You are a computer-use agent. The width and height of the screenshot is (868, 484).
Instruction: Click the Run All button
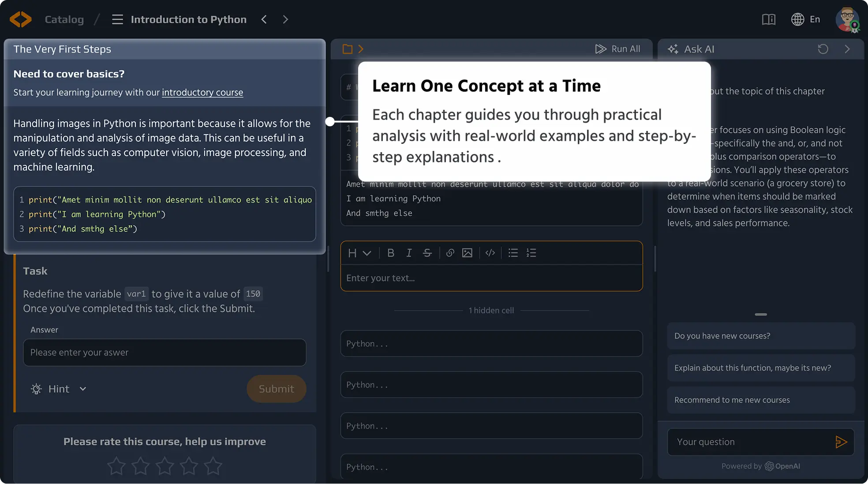[617, 49]
